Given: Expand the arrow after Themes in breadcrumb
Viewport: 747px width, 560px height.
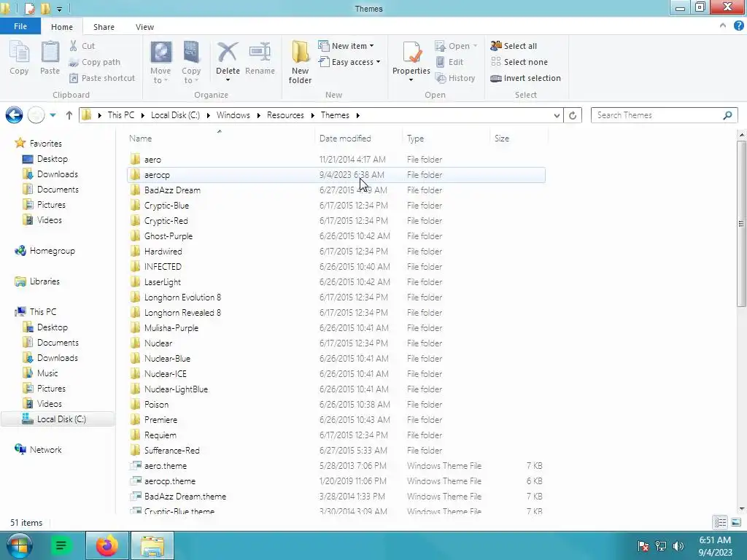Looking at the screenshot, I should [x=357, y=115].
